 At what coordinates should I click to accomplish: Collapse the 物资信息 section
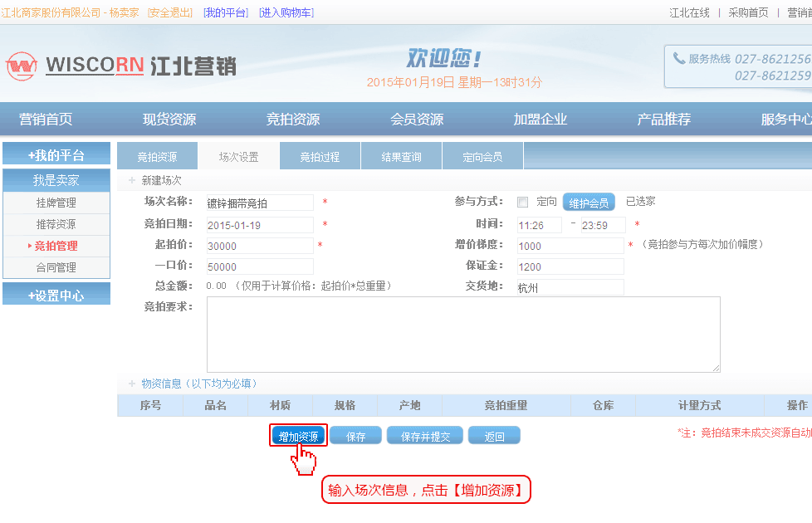click(131, 384)
